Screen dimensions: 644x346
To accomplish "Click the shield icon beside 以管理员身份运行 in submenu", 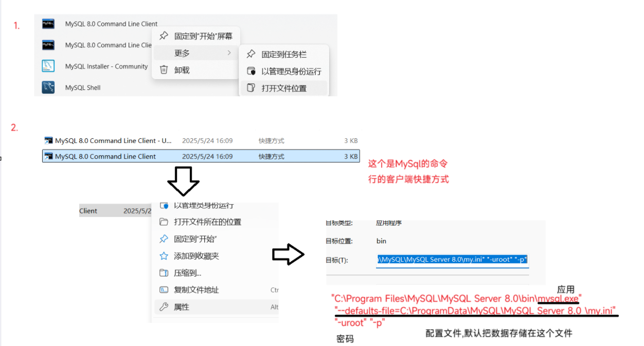I will pos(251,71).
